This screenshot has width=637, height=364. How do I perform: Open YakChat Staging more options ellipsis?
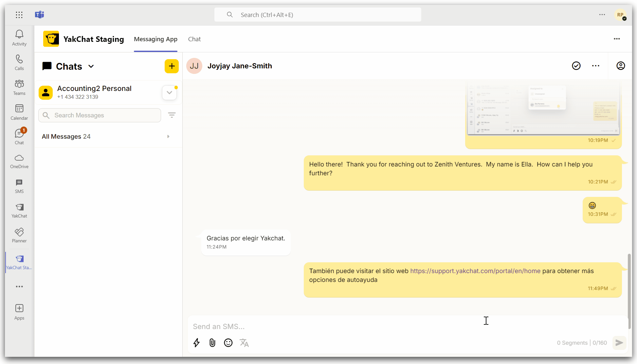(617, 39)
